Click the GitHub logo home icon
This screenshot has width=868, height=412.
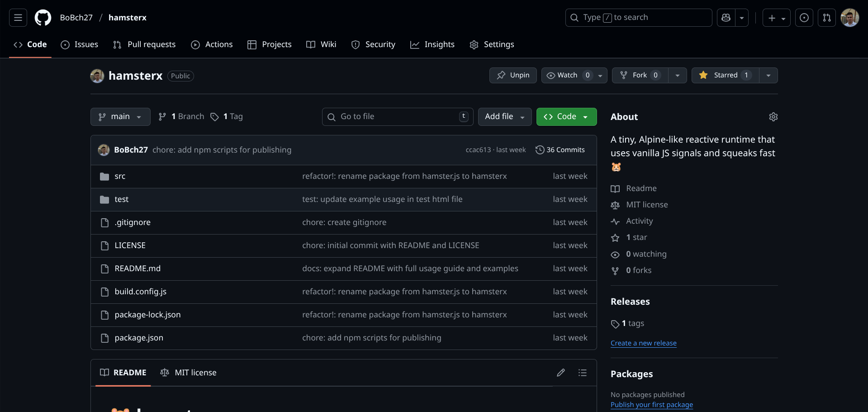[43, 18]
